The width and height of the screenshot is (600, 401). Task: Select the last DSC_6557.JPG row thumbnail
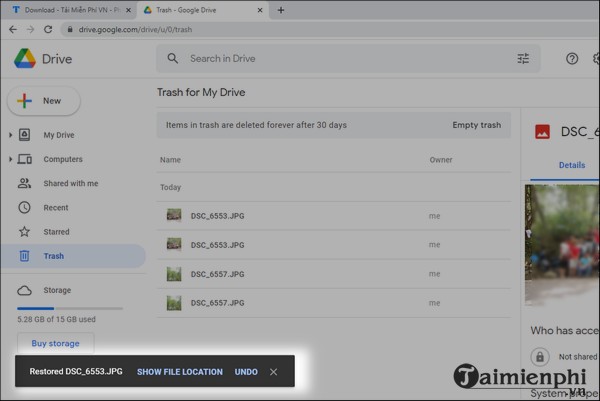[174, 303]
